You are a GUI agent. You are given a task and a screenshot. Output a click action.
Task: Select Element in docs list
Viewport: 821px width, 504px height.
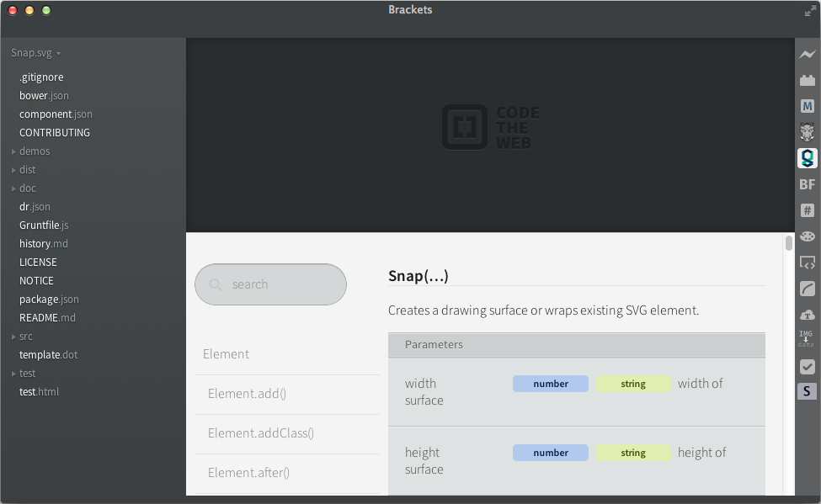pos(226,354)
